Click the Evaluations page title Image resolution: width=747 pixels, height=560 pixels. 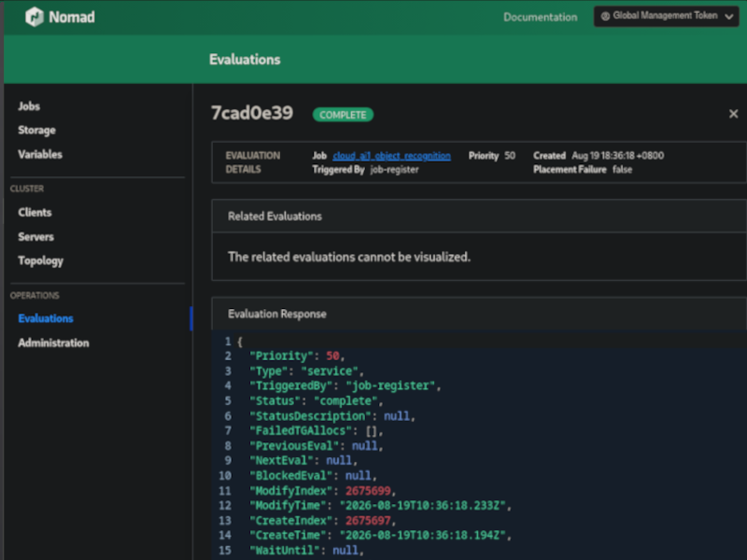(x=245, y=60)
